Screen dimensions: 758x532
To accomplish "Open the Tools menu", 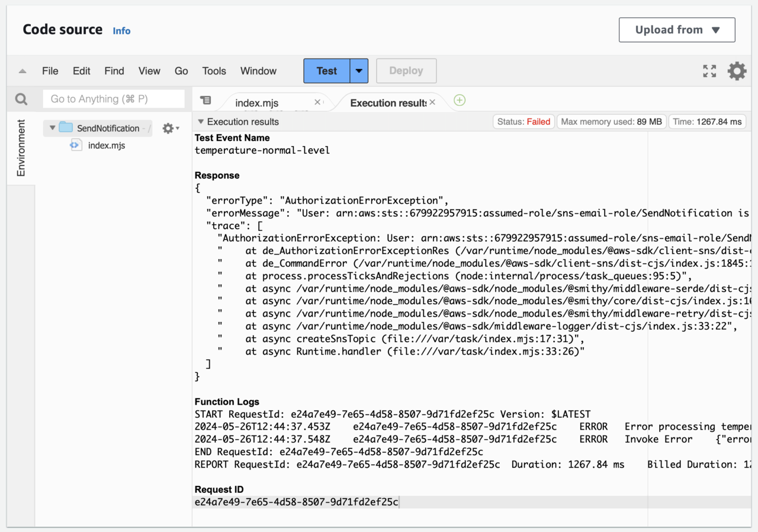I will pyautogui.click(x=214, y=71).
